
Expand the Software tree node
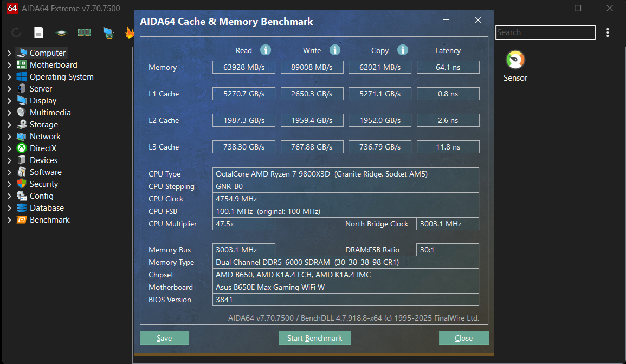[9, 172]
